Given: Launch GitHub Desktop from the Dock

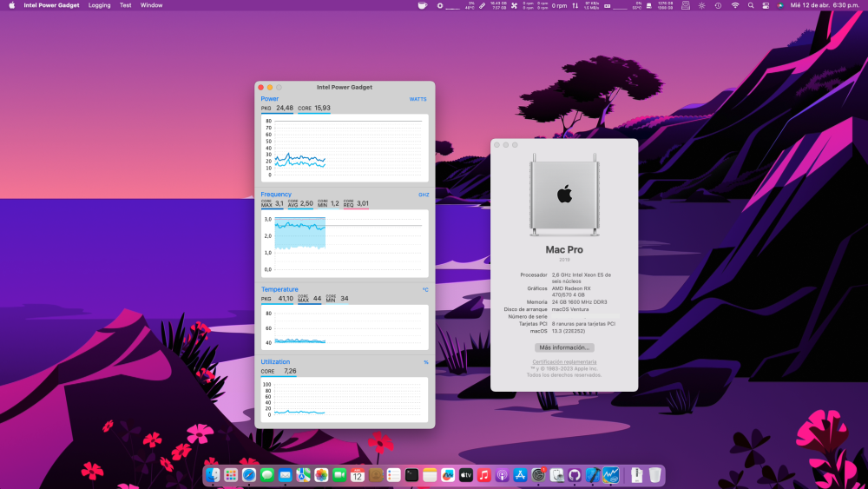Looking at the screenshot, I should (574, 475).
